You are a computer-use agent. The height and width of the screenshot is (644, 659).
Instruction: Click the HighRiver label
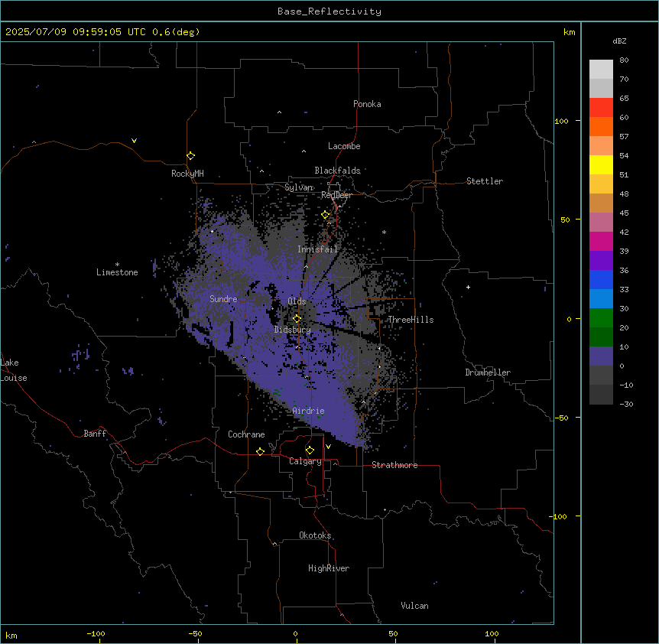click(x=329, y=568)
